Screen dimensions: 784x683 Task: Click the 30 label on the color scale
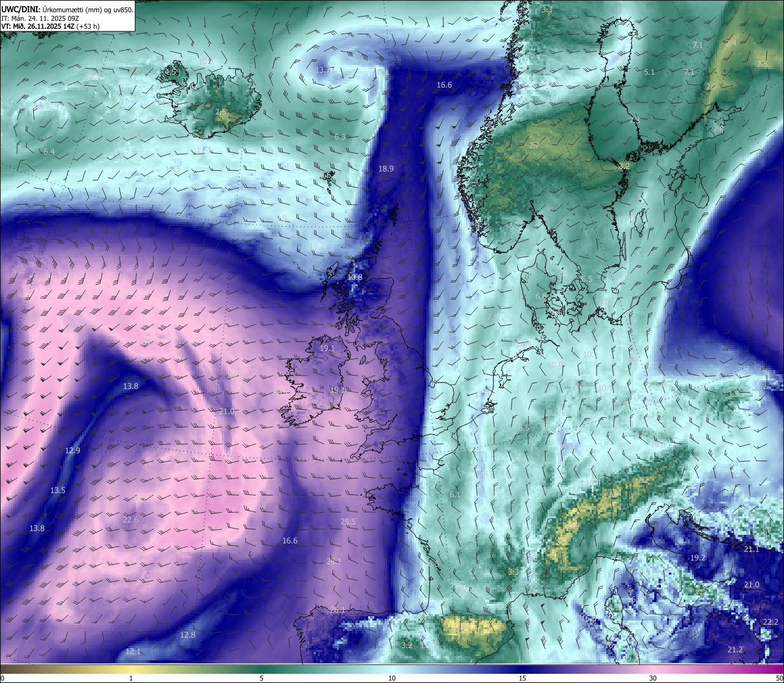click(653, 678)
